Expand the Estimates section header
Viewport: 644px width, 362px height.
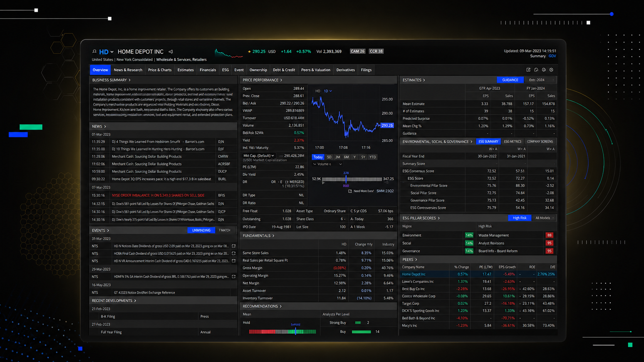click(414, 80)
